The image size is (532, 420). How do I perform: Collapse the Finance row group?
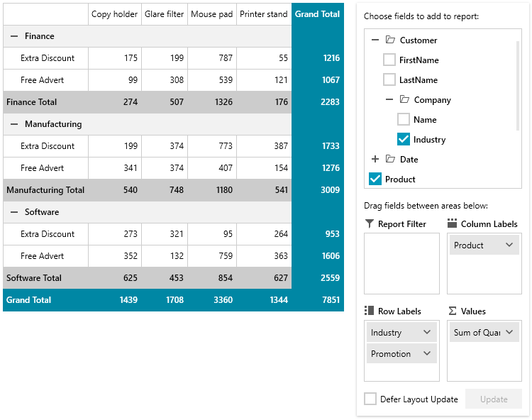coord(14,36)
